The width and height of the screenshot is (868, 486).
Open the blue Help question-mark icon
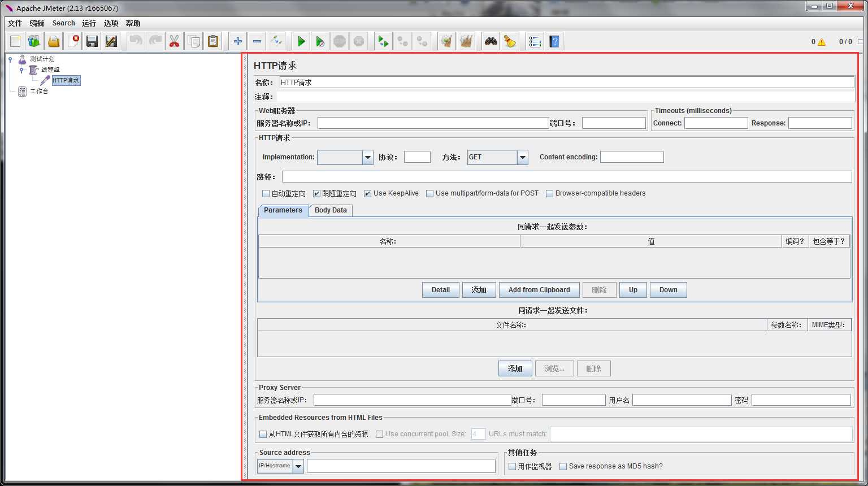pyautogui.click(x=554, y=41)
